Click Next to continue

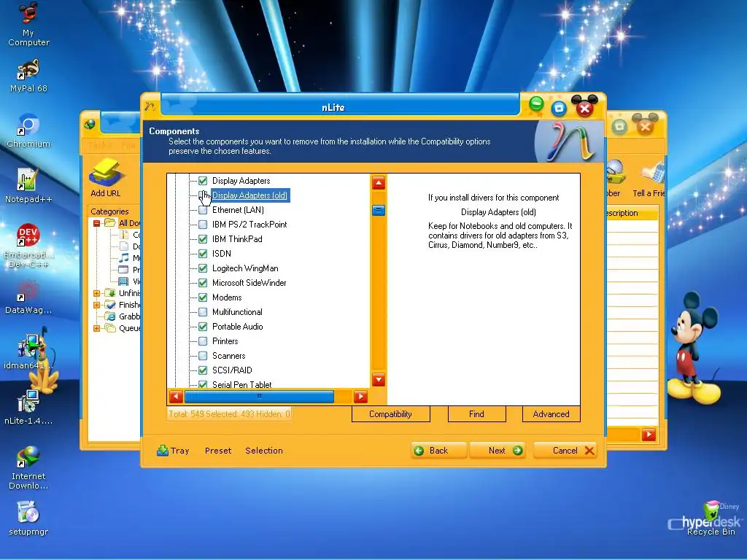pos(498,451)
